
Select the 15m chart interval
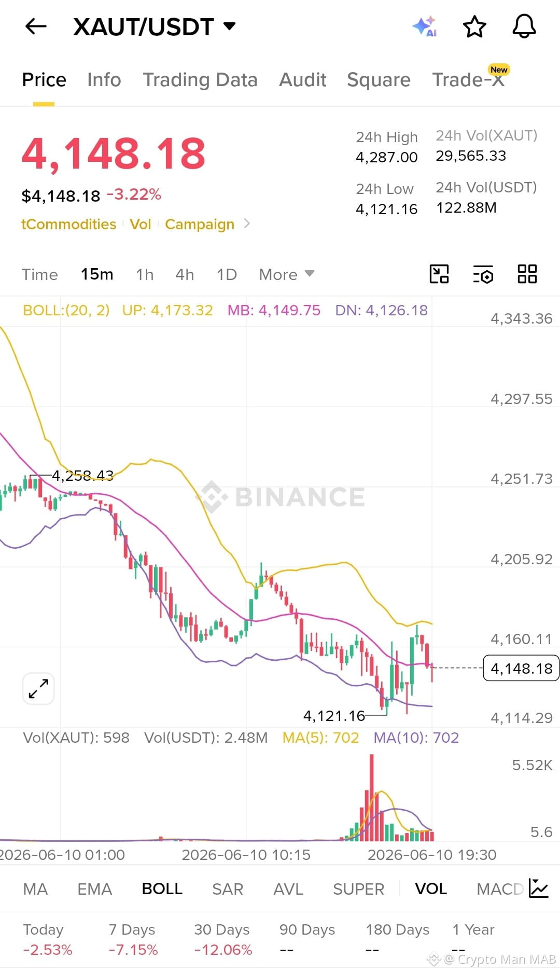pos(97,274)
